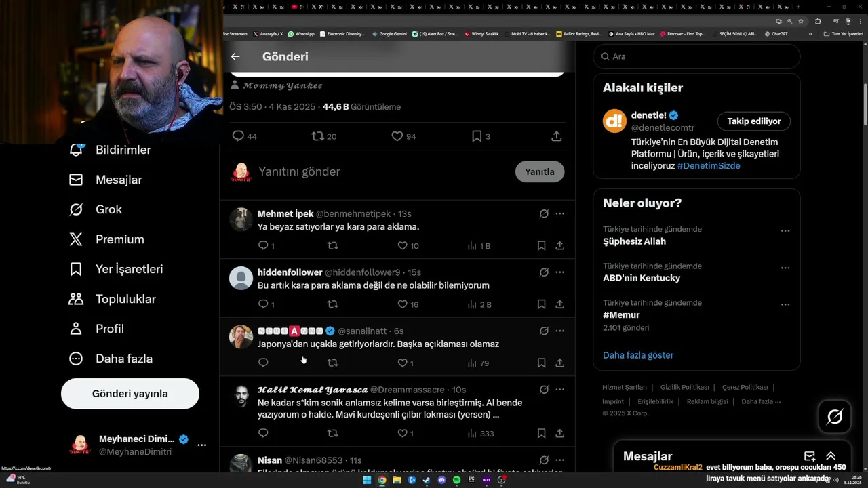View analytics of Mehmet İpek's comment (1 B)

[x=479, y=245]
